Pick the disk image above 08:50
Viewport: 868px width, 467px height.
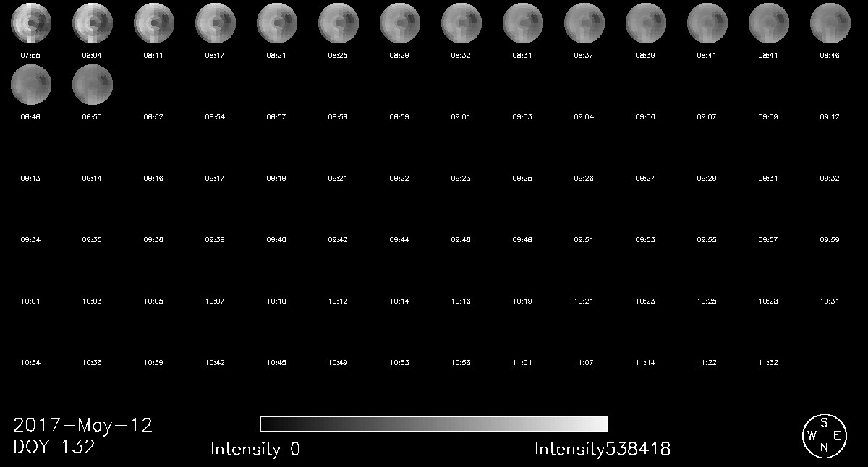(x=93, y=85)
